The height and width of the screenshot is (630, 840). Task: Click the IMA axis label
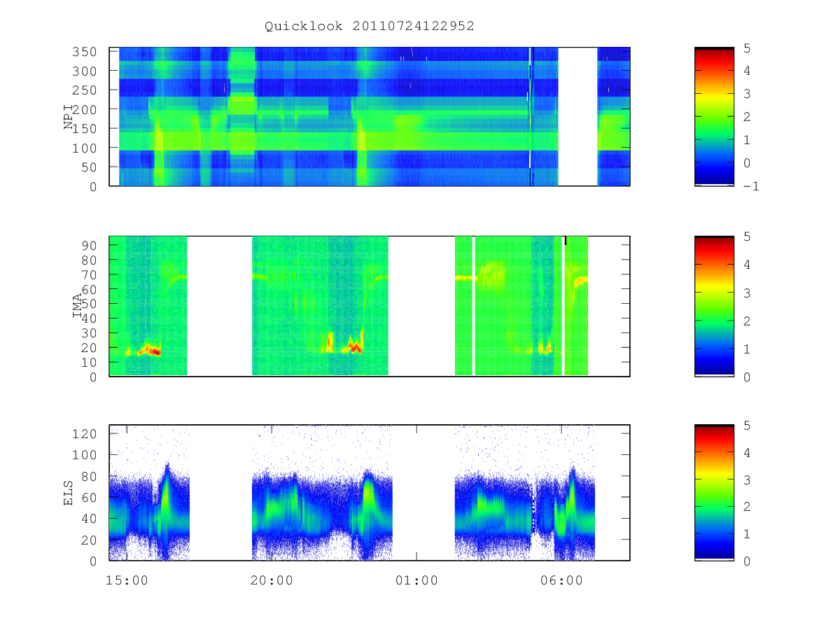click(78, 306)
